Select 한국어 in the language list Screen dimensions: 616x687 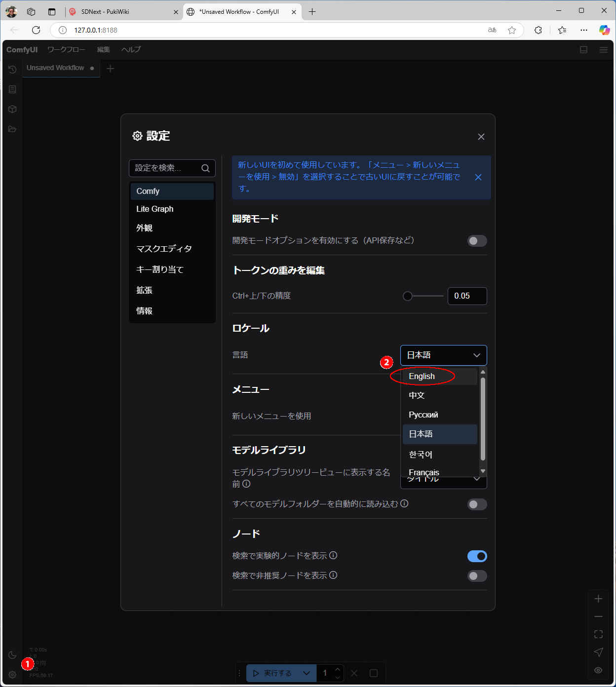[x=421, y=454]
